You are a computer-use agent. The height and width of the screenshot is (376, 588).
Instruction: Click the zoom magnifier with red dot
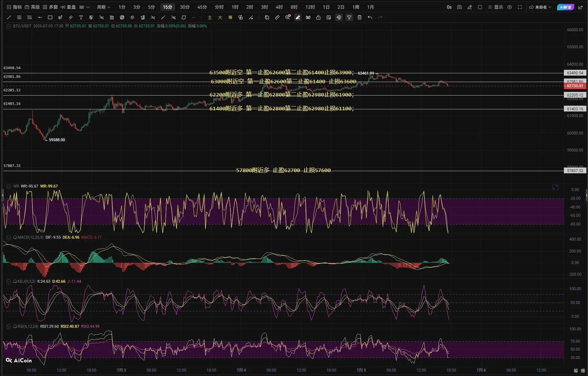click(x=288, y=17)
